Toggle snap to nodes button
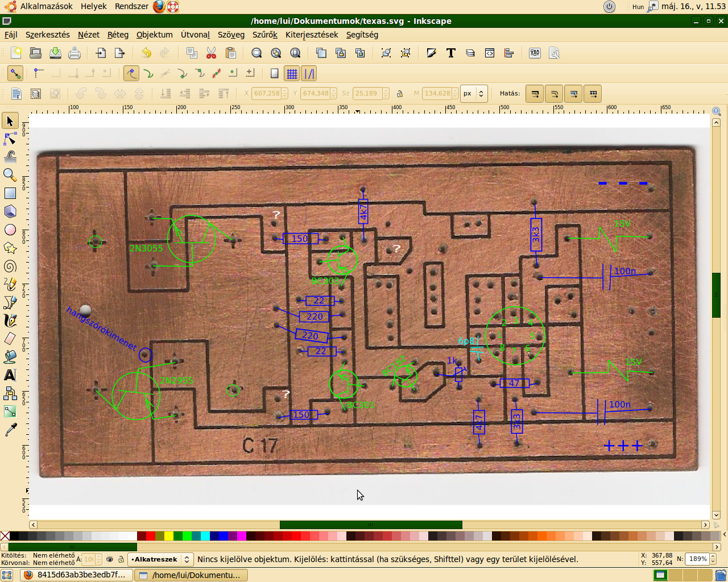728x582 pixels. tap(131, 73)
